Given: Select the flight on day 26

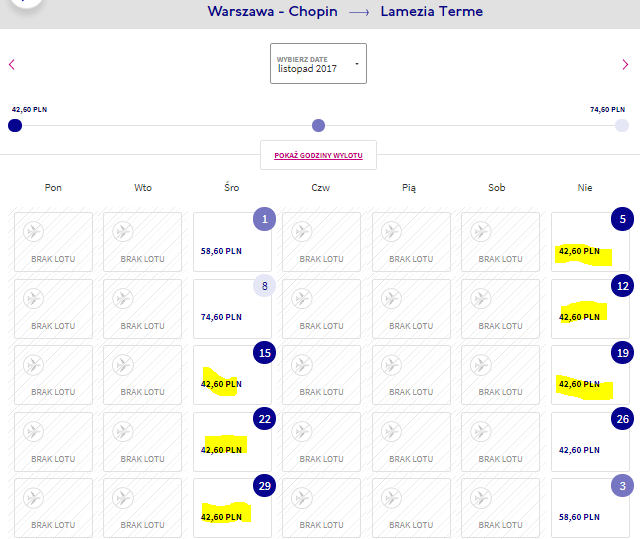Looking at the screenshot, I should [590, 442].
